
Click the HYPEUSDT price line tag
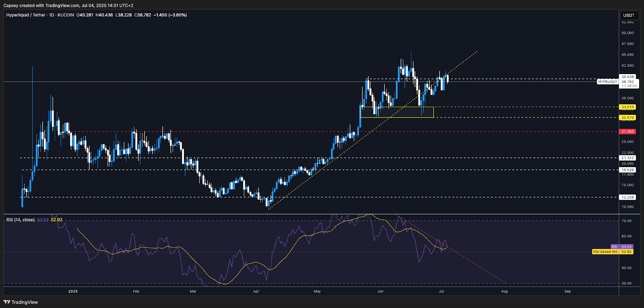[607, 82]
